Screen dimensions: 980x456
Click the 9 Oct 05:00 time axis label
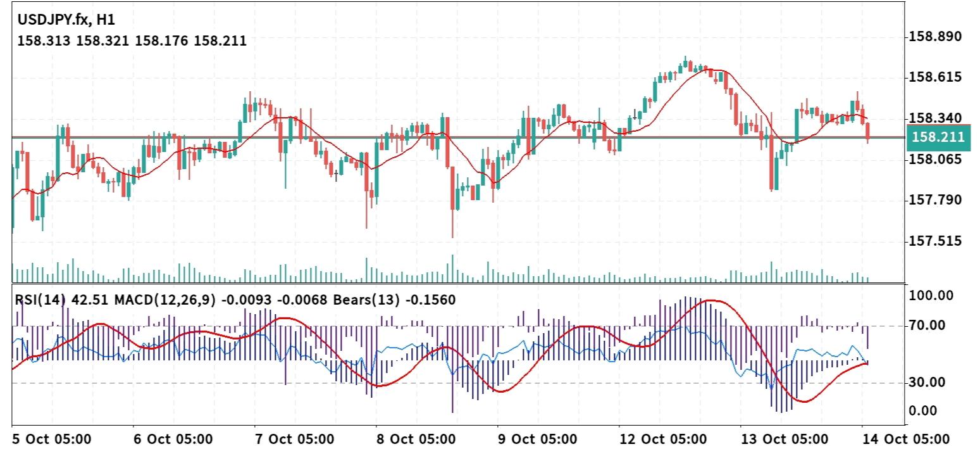coord(538,439)
